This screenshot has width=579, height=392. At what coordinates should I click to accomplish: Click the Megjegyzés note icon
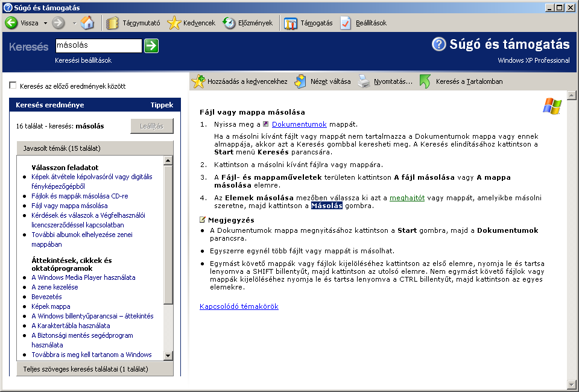point(203,220)
